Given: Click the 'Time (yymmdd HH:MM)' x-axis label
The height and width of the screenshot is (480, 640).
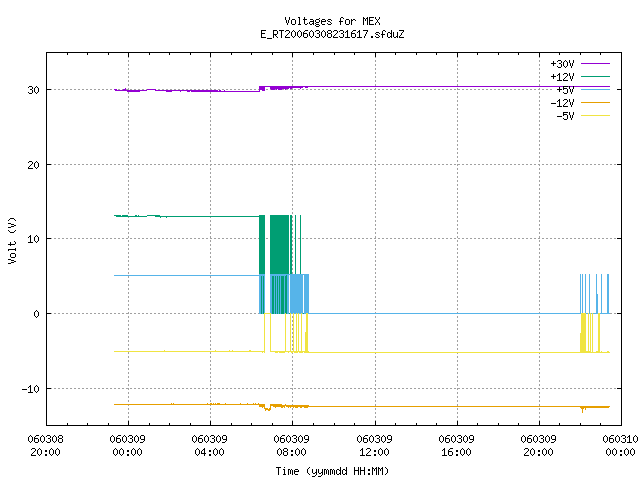Looking at the screenshot, I should click(332, 471).
